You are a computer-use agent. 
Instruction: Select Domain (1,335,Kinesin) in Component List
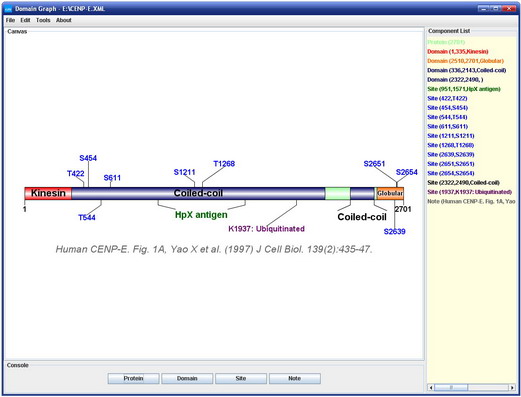pyautogui.click(x=458, y=52)
